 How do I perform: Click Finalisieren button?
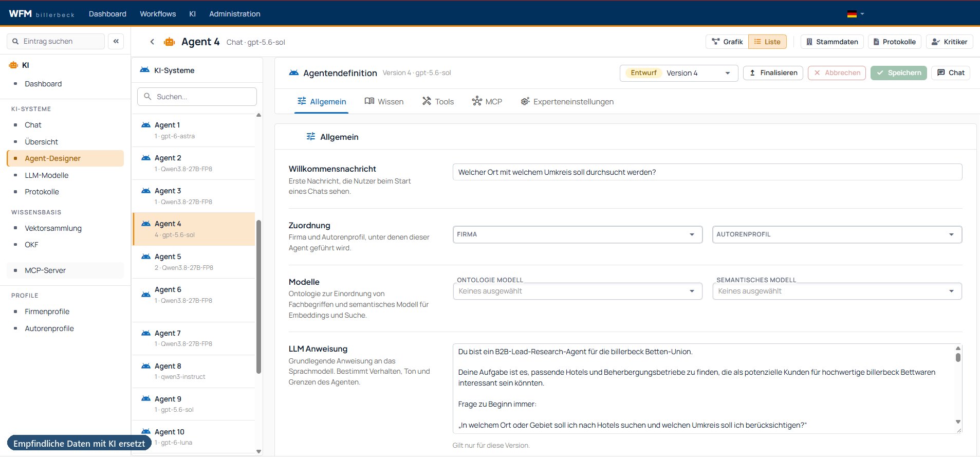(773, 73)
